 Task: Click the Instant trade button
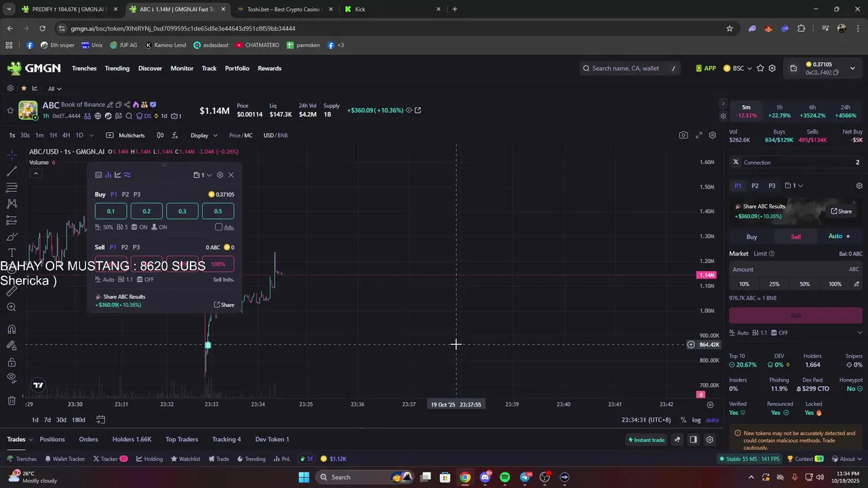pyautogui.click(x=646, y=440)
